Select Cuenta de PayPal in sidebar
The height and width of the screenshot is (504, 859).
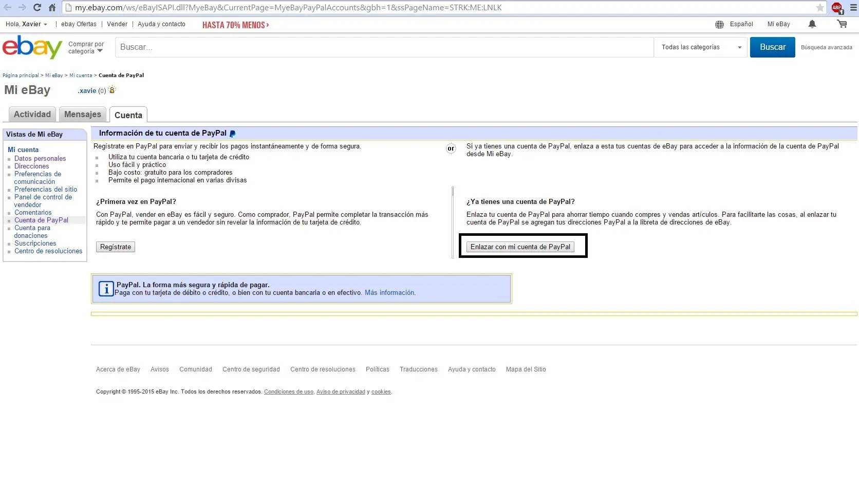pos(41,220)
